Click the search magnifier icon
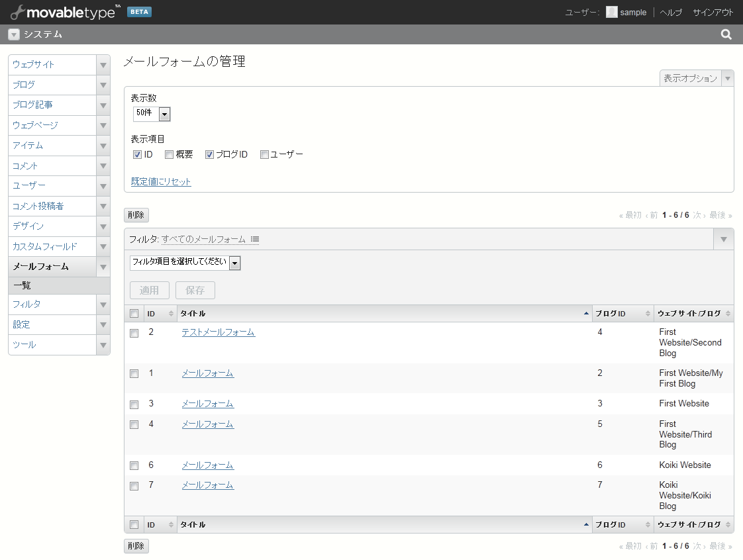Viewport: 743px width, 560px height. click(726, 34)
